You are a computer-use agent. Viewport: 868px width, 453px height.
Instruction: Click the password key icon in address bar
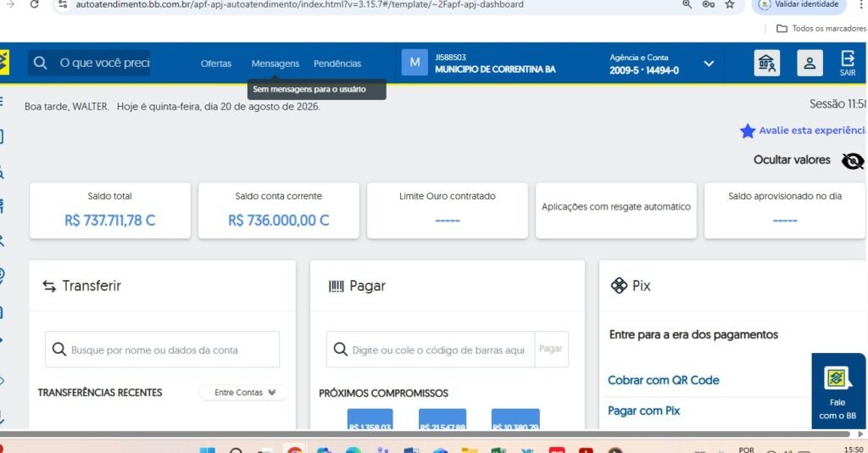point(708,4)
